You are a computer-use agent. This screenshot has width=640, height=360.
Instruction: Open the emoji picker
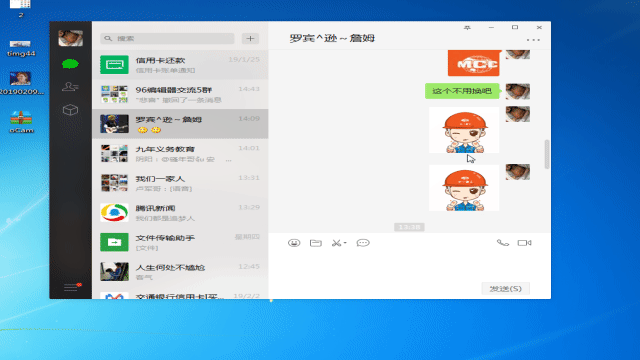pos(294,243)
